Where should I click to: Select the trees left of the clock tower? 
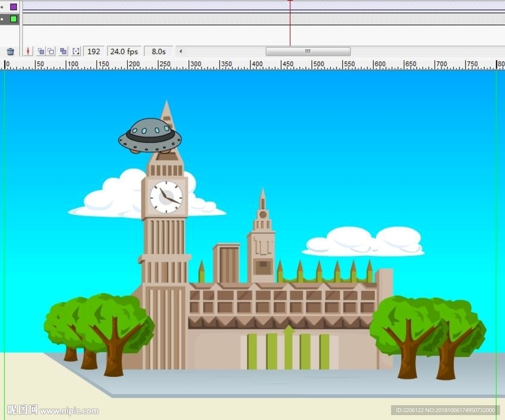pos(99,334)
